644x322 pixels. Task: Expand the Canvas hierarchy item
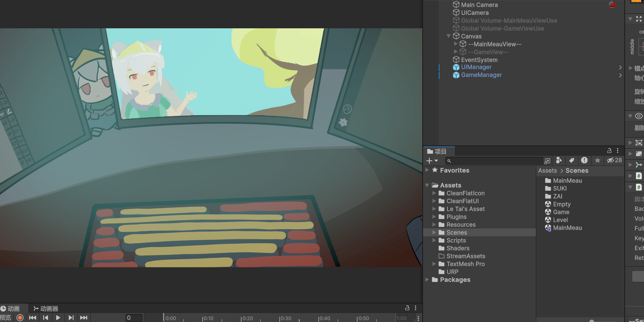pos(449,36)
